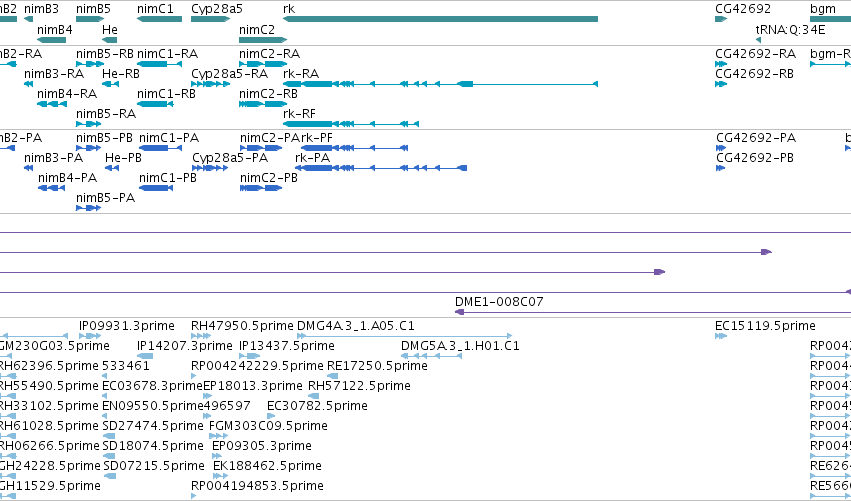Click EST 'EK188462.5prime'

click(x=220, y=477)
